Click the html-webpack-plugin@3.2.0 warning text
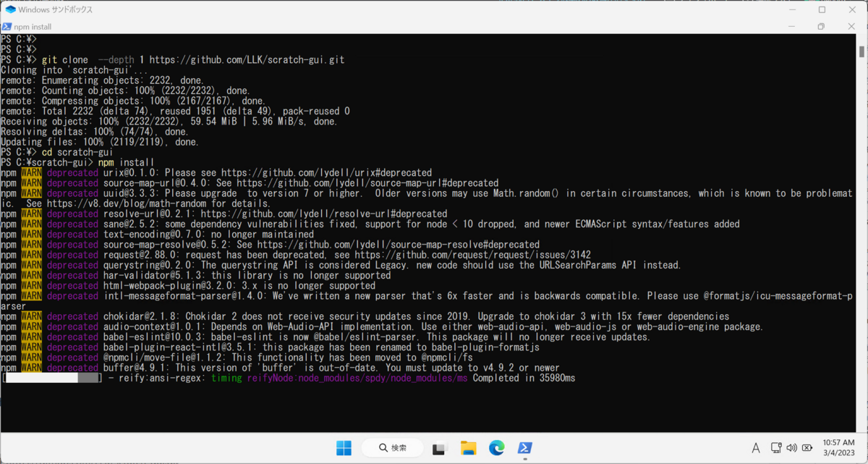Image resolution: width=868 pixels, height=464 pixels. 239,286
